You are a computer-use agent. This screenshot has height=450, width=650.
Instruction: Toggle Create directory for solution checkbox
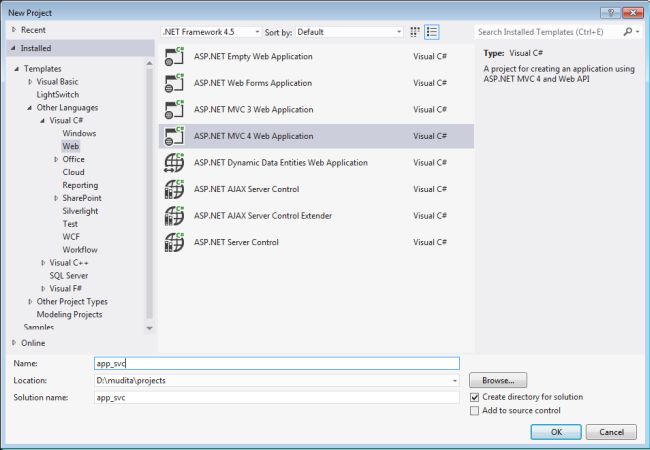pyautogui.click(x=475, y=397)
